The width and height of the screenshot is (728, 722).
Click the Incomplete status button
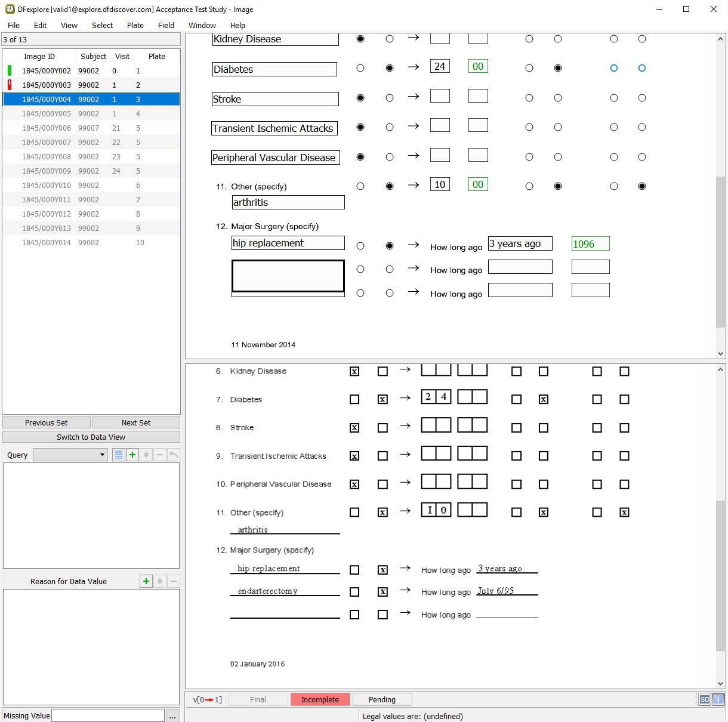point(320,699)
